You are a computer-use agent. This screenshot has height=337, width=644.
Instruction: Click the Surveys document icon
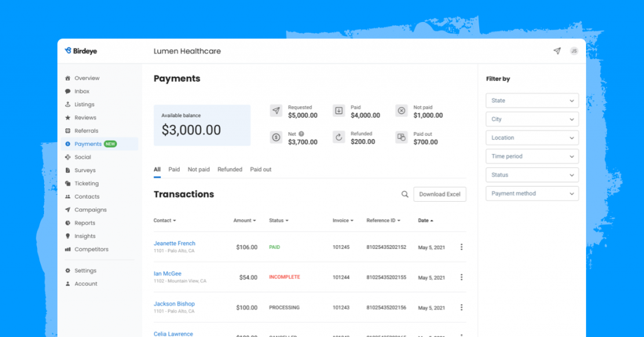click(68, 170)
